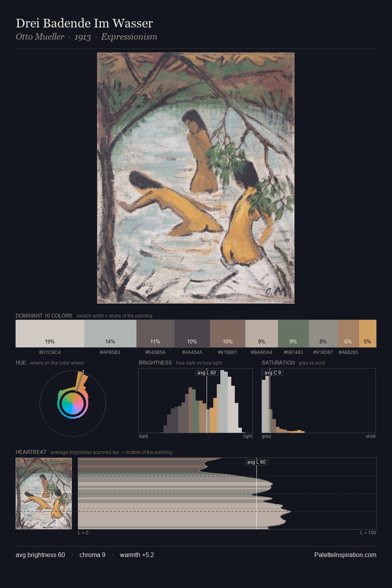The height and width of the screenshot is (588, 392).
Task: Click the vivid axis label
Action: 370,436
